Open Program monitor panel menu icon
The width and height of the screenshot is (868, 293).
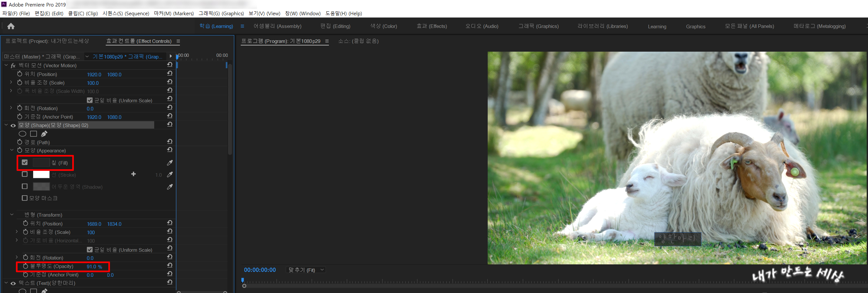[327, 41]
